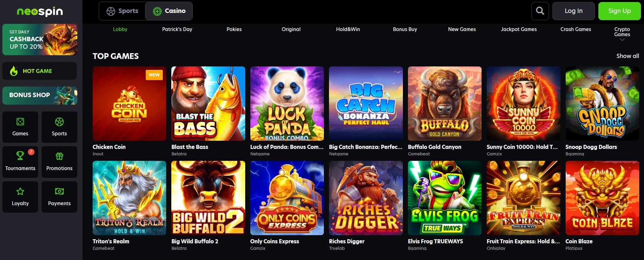Open the Bonus Shop banner
This screenshot has height=260, width=644.
(x=40, y=95)
